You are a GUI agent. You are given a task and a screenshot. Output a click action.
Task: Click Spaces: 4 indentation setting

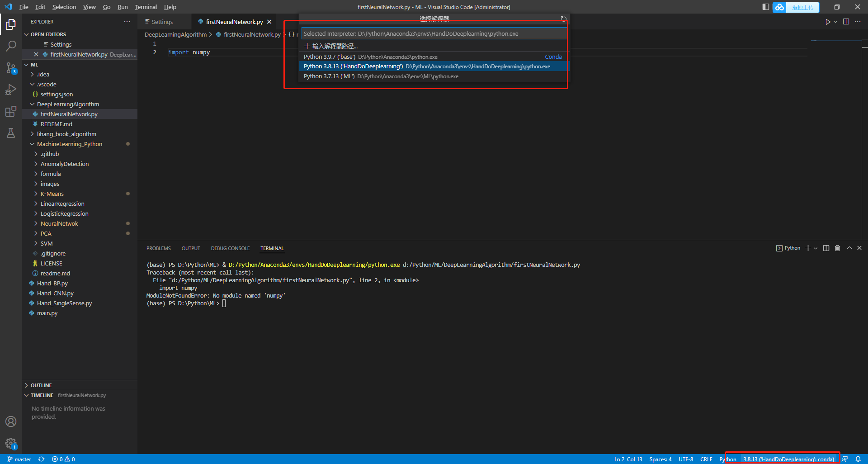(660, 459)
